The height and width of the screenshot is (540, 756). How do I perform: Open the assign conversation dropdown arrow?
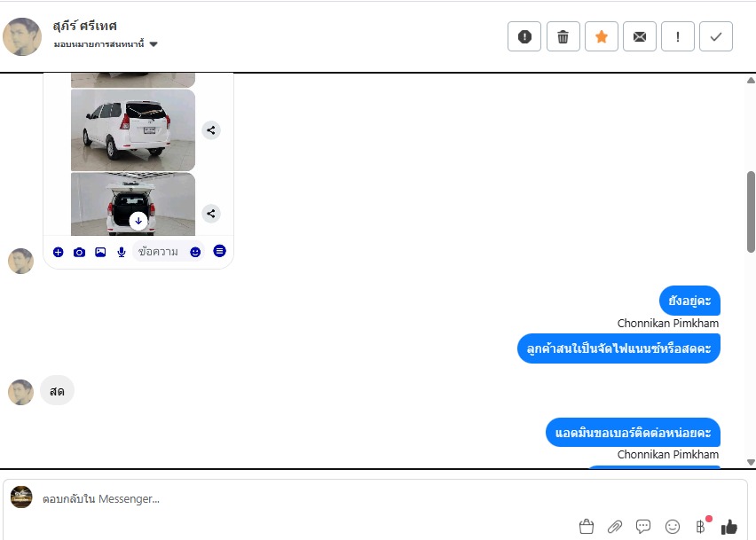click(x=154, y=44)
